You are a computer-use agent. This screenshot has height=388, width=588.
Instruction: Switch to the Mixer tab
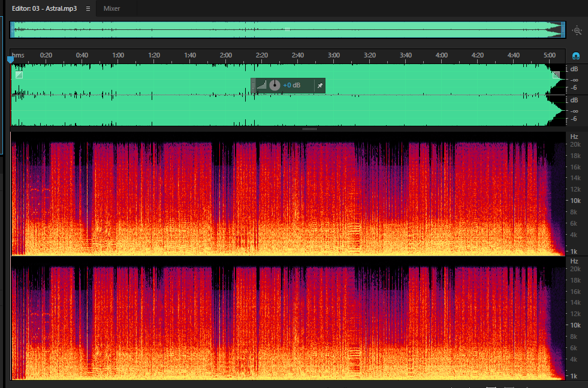point(111,8)
